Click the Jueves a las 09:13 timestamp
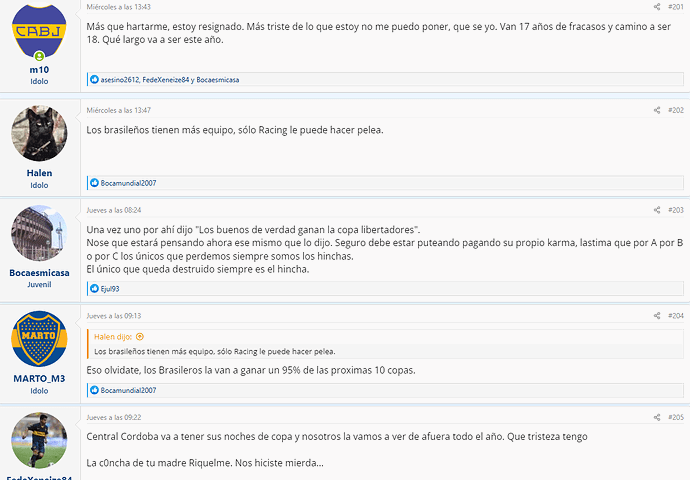Image resolution: width=690 pixels, height=480 pixels. 114,315
